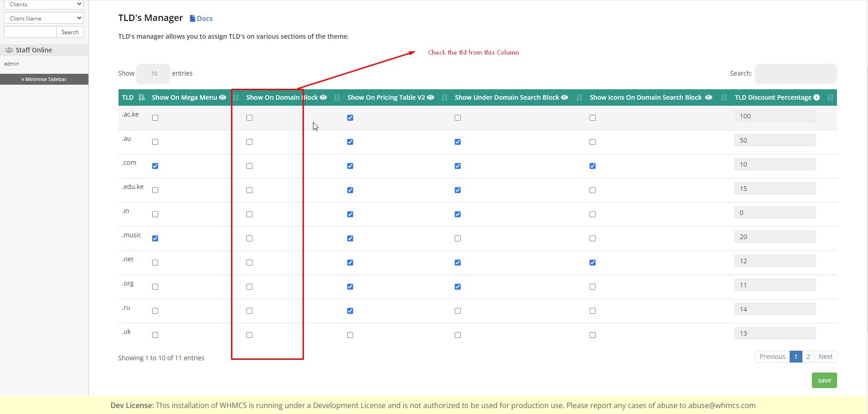
Task: Click the Docs file icon link
Action: pyautogui.click(x=192, y=19)
